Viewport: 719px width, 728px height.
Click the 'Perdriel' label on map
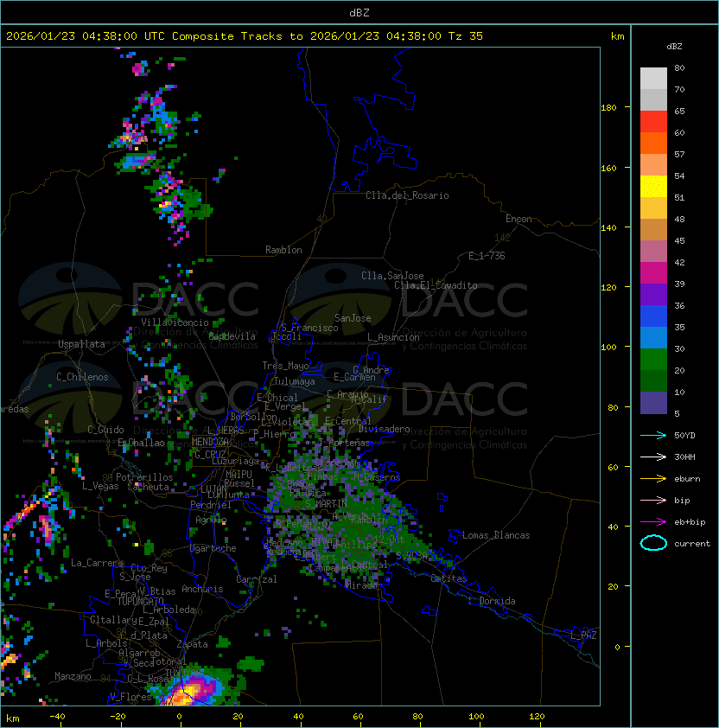[211, 505]
